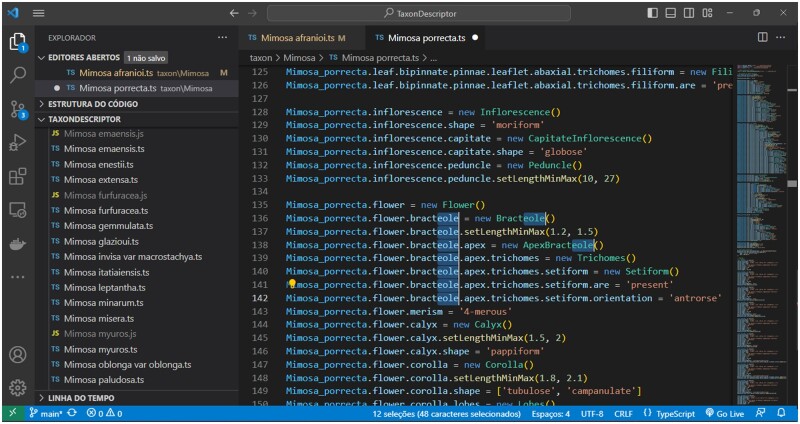Open the Accounts menu icon
Screen dimensions: 800x424
[18, 355]
